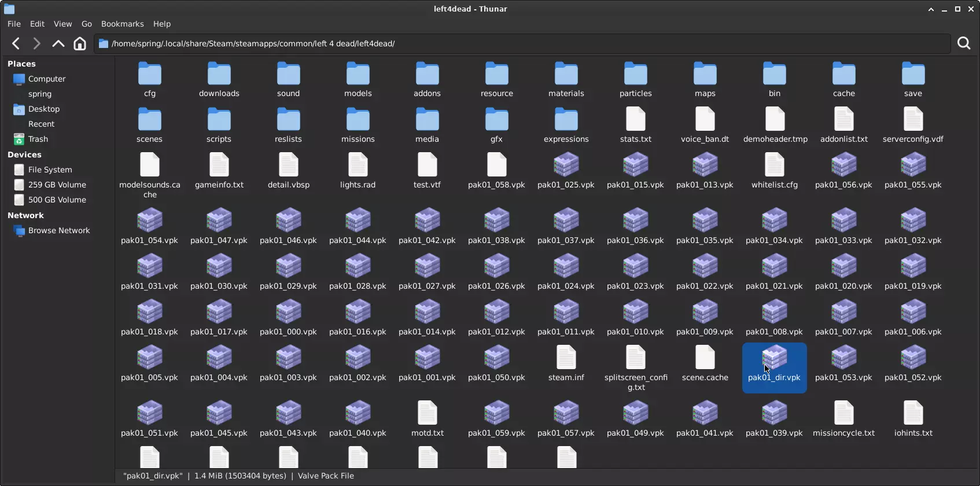Select the scripts folder icon
Viewport: 980px width, 486px height.
219,120
